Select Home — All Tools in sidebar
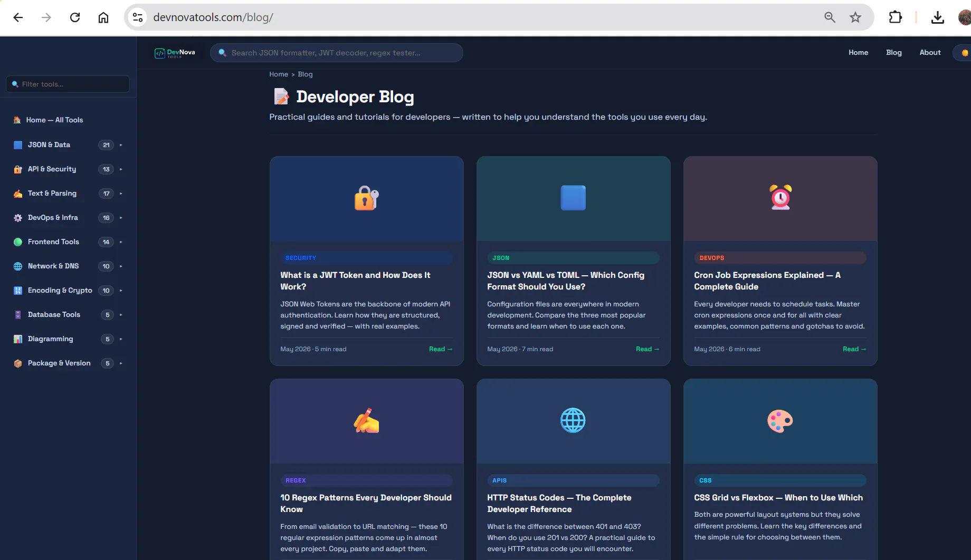Viewport: 971px width, 560px height. [x=54, y=120]
